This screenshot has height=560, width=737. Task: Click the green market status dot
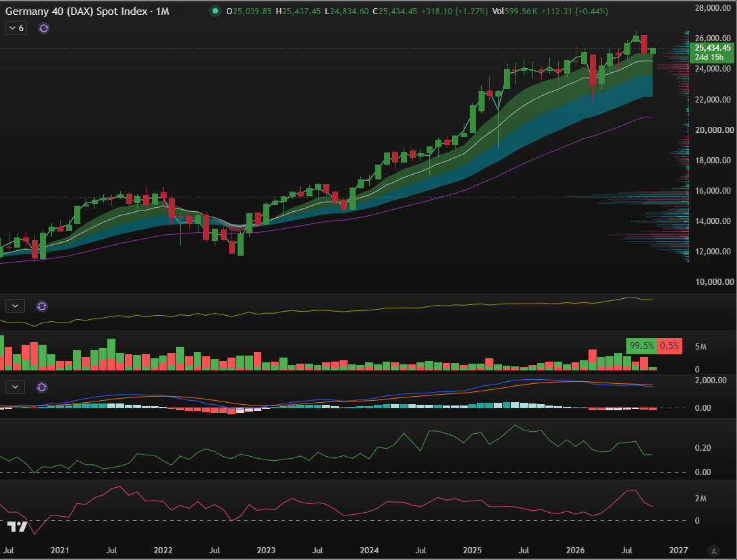click(x=215, y=11)
